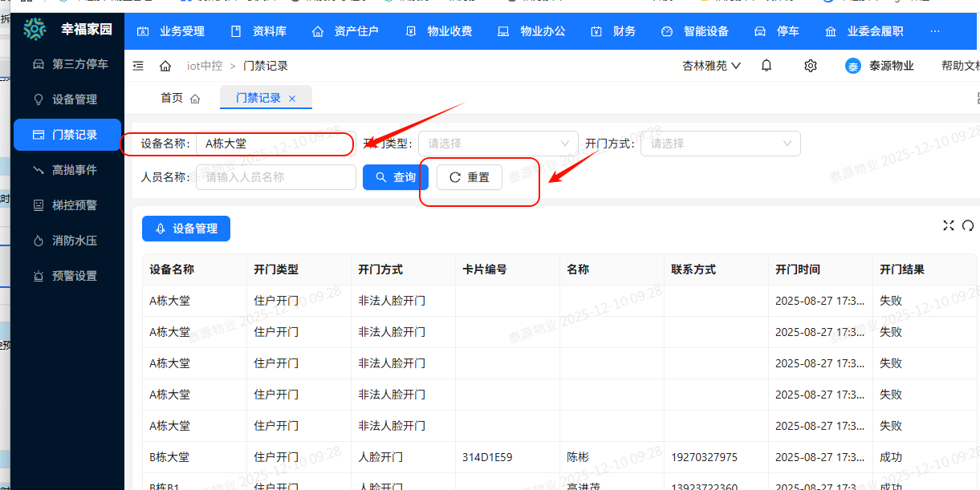This screenshot has height=490, width=980.
Task: Open 梯控预警 in the sidebar
Action: click(x=74, y=205)
